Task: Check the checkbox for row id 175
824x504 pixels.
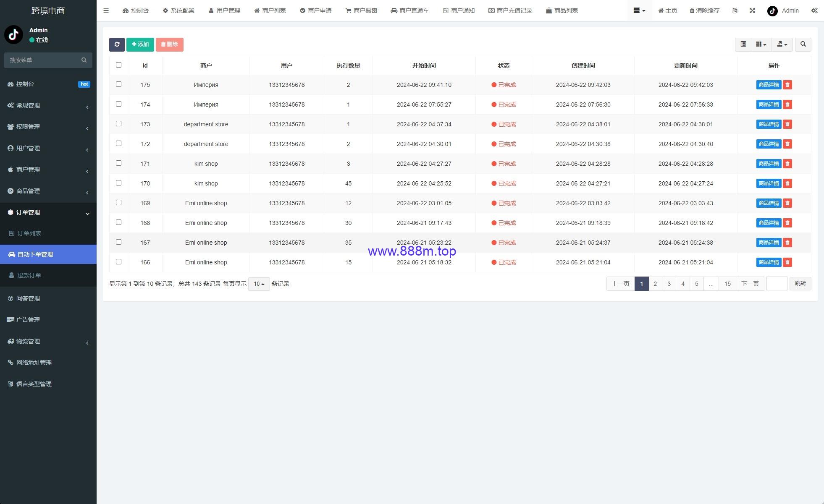Action: [118, 84]
